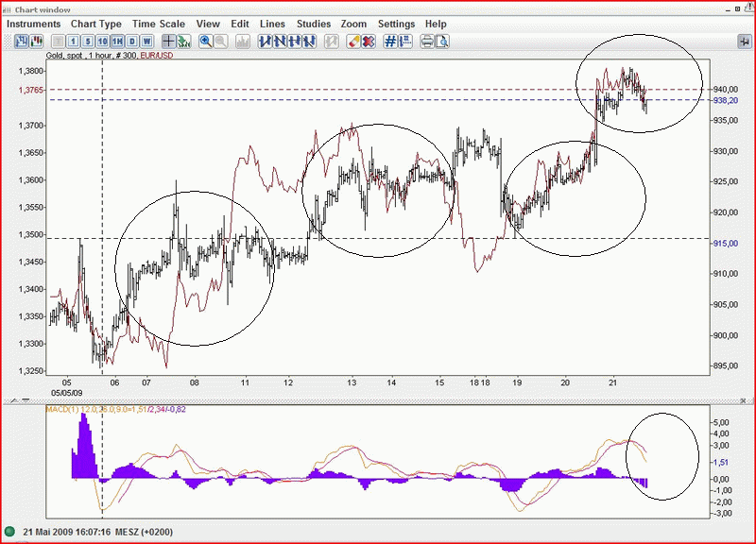Open the Lines menu
Screen dimensions: 756x544
[272, 24]
